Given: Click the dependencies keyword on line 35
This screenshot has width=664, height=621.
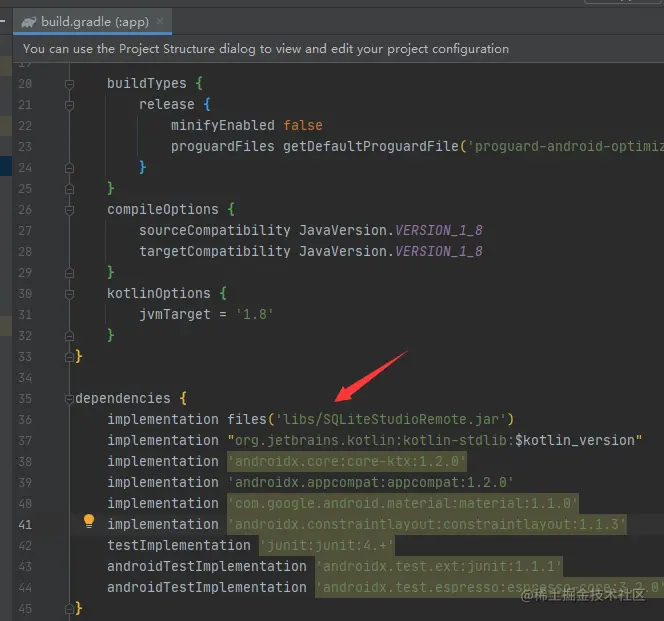Looking at the screenshot, I should (x=123, y=398).
